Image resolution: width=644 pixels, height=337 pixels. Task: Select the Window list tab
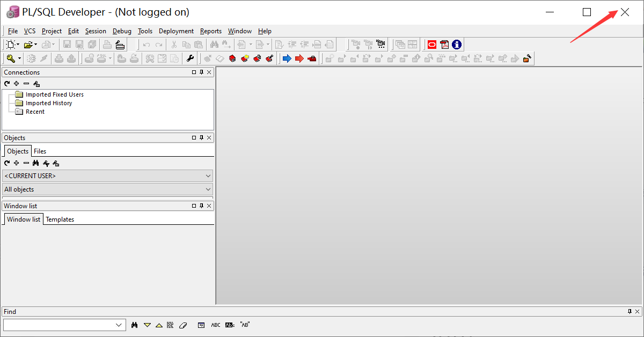tap(24, 219)
